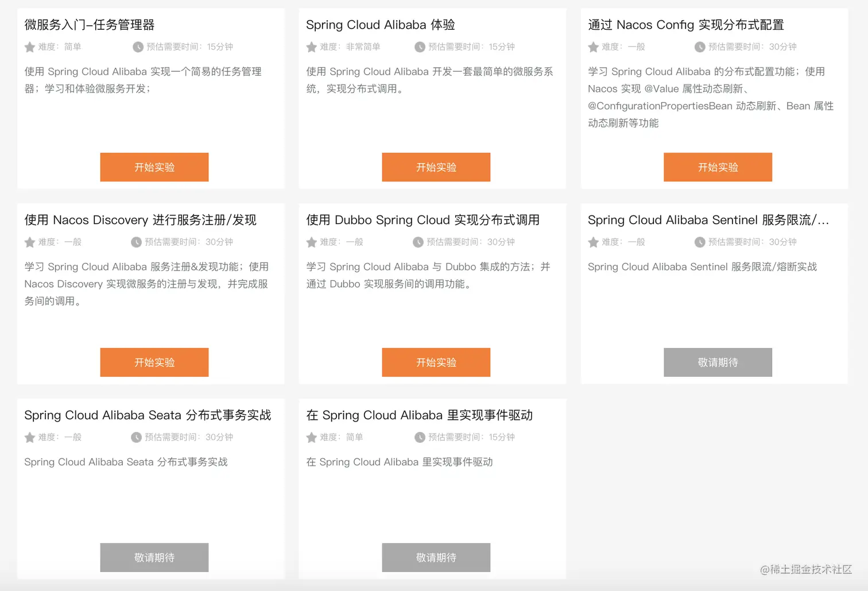Screen dimensions: 868x591
Task: Click 预估需要时间: 15分钟 on the 事件驱动 card
Action: click(x=471, y=438)
